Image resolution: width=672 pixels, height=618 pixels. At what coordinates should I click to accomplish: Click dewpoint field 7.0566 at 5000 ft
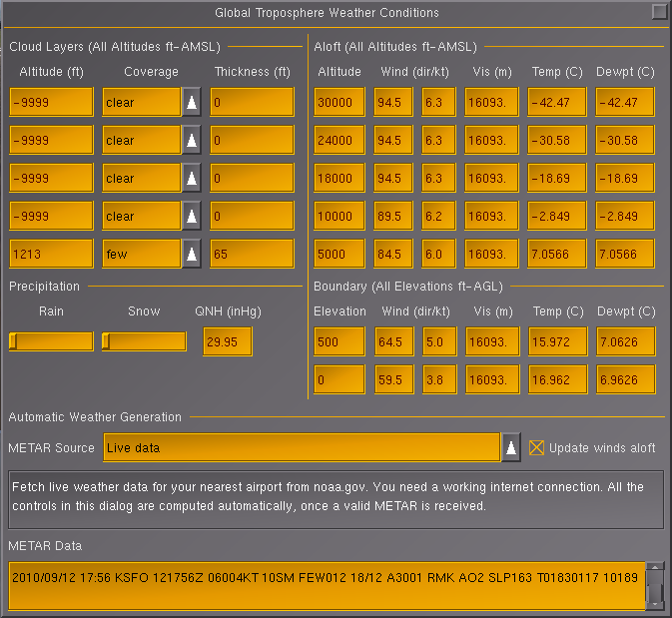[625, 254]
